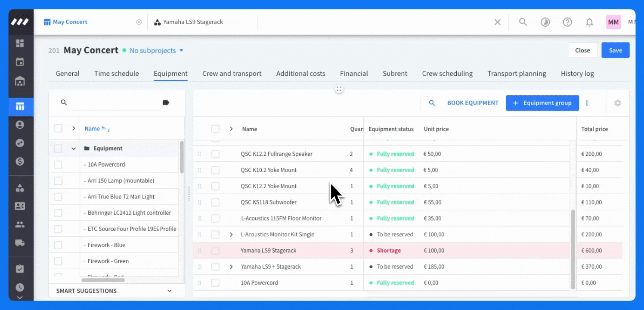Click the financial dollar icon in the sidebar
Image resolution: width=644 pixels, height=310 pixels.
pos(20,162)
